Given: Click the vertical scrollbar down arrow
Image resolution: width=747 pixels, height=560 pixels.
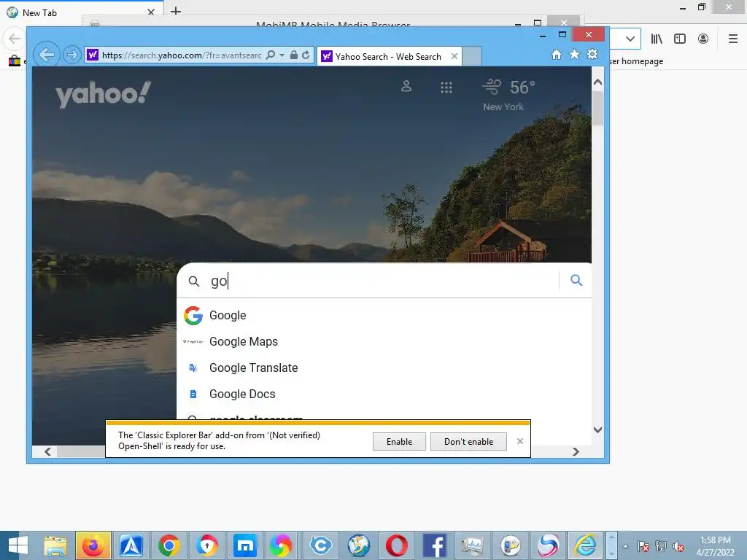Looking at the screenshot, I should coord(598,429).
